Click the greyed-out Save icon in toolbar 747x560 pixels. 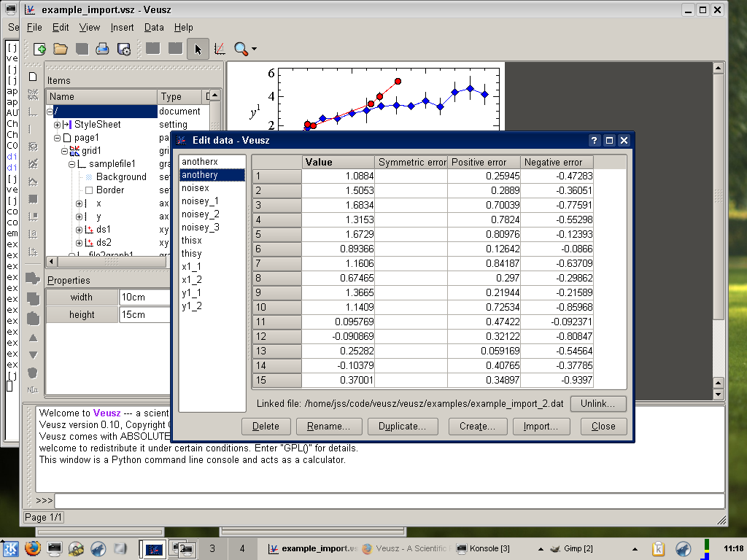coord(82,49)
